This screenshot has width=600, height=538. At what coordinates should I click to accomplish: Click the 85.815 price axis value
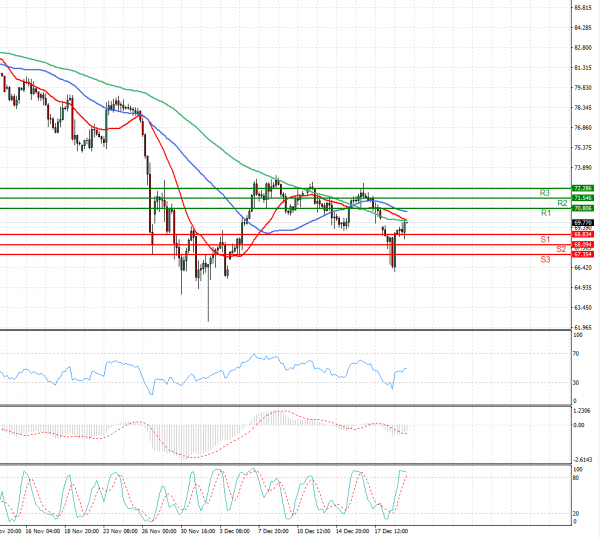click(583, 8)
